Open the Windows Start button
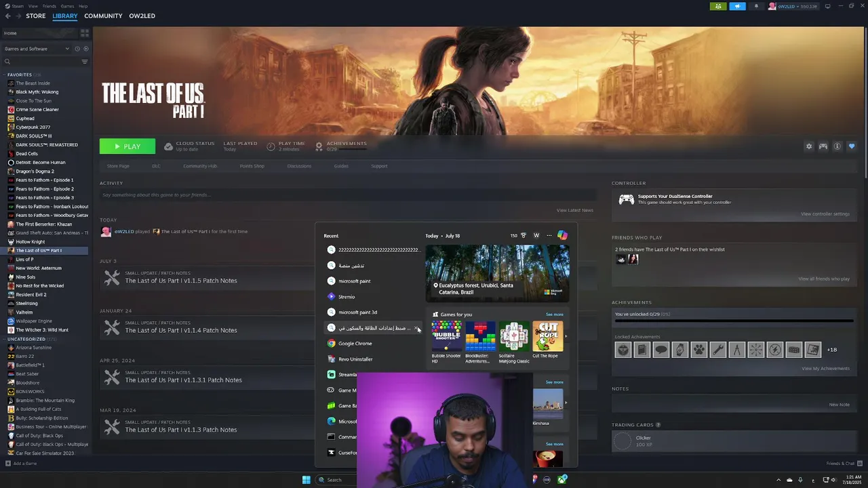This screenshot has width=868, height=488. (306, 480)
